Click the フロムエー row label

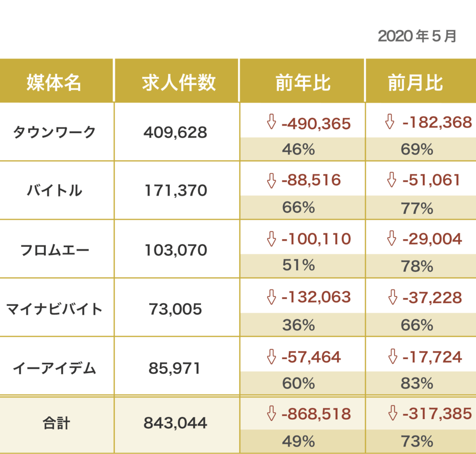(54, 250)
